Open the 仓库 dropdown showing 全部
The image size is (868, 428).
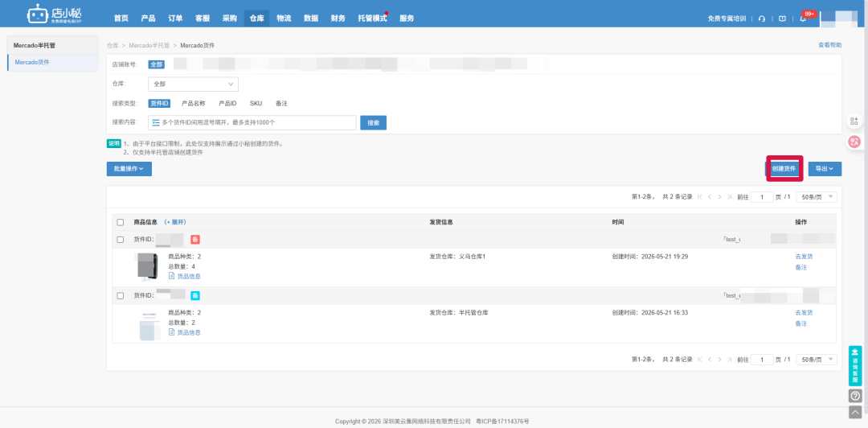193,84
